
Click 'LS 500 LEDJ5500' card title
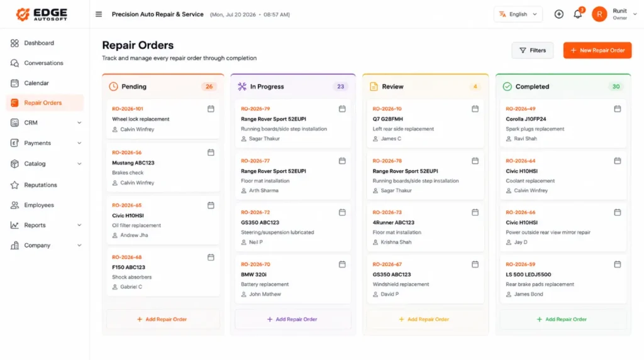point(528,275)
